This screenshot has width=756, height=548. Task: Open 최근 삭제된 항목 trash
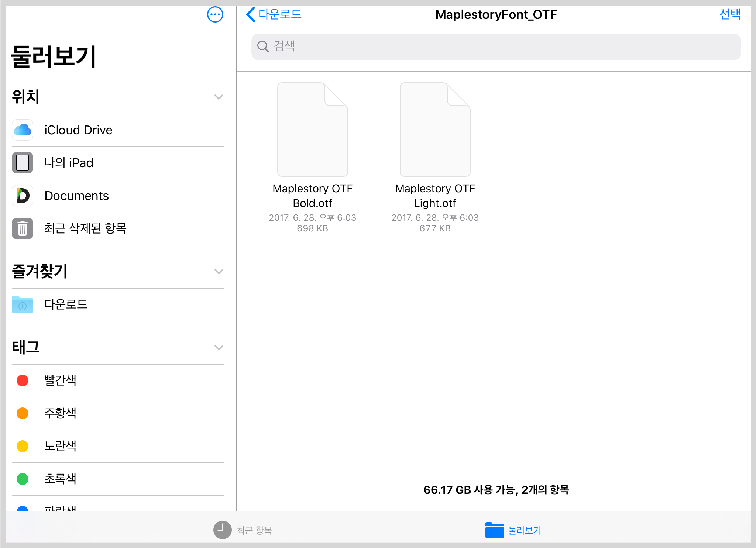click(x=85, y=228)
